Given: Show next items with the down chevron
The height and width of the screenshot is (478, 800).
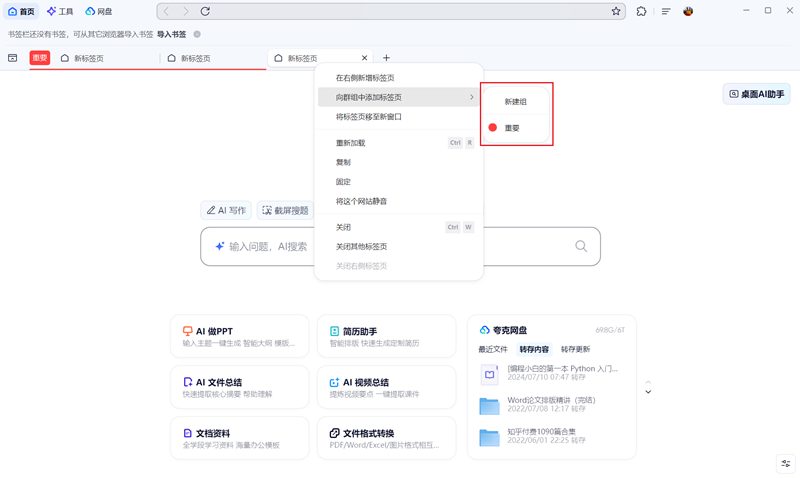Looking at the screenshot, I should click(x=648, y=392).
